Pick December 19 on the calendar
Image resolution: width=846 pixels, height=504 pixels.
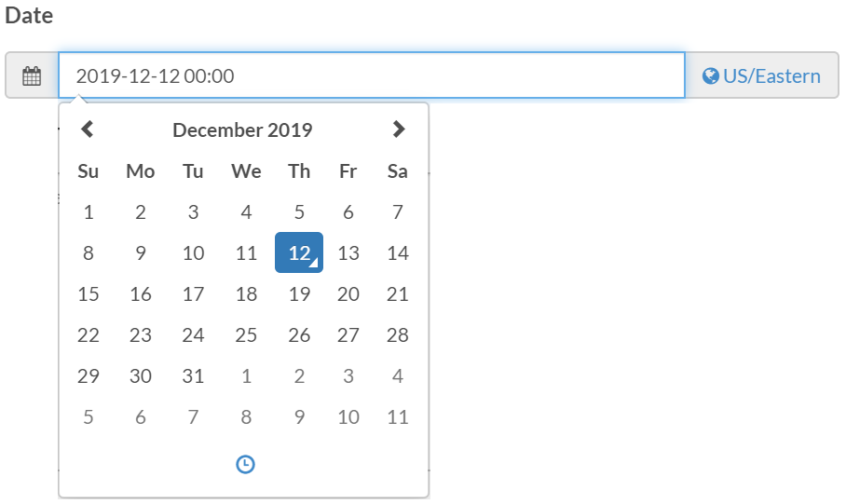point(299,294)
